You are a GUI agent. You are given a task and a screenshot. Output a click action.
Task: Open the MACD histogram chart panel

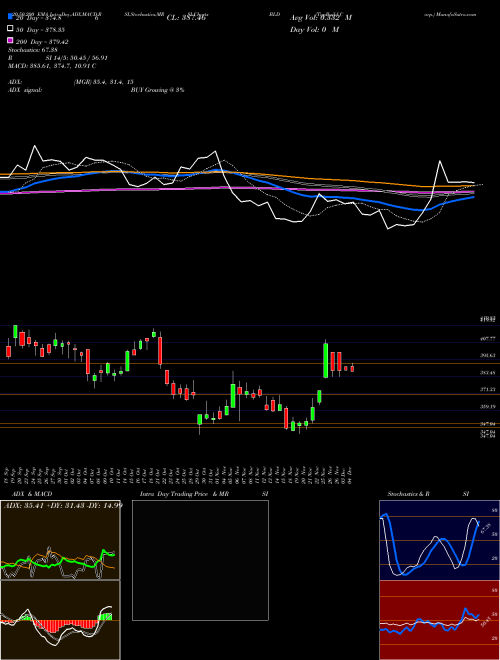click(60, 620)
